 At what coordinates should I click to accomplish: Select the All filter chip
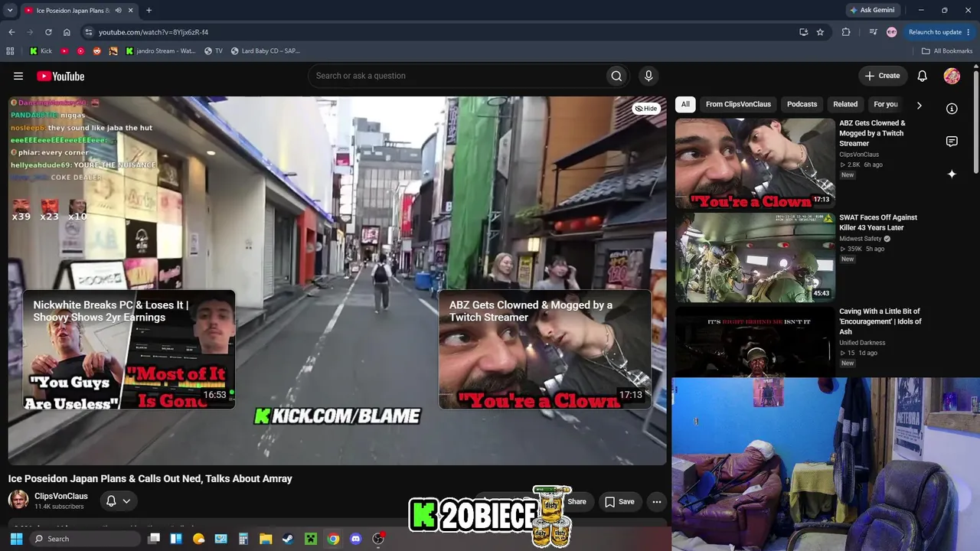(685, 104)
